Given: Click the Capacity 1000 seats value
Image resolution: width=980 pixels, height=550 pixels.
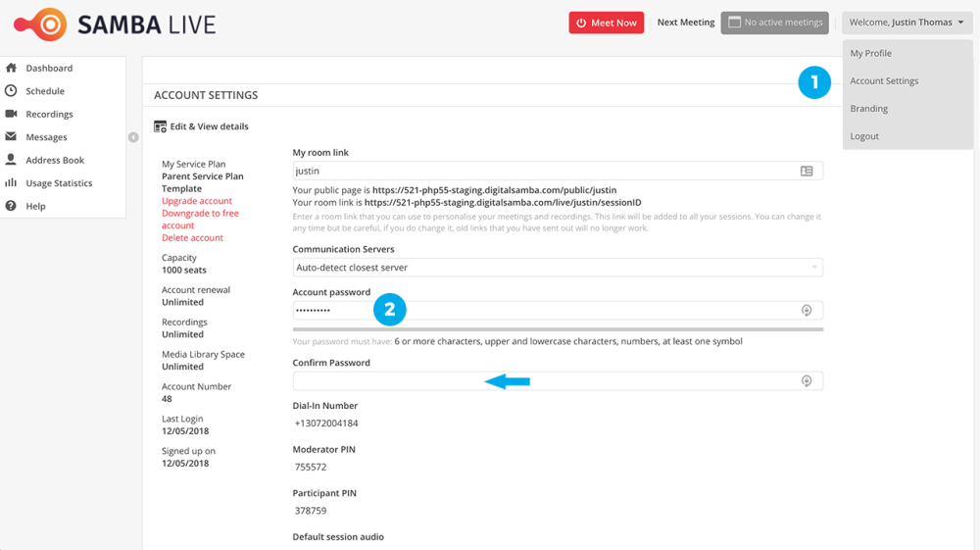Looking at the screenshot, I should pos(184,270).
